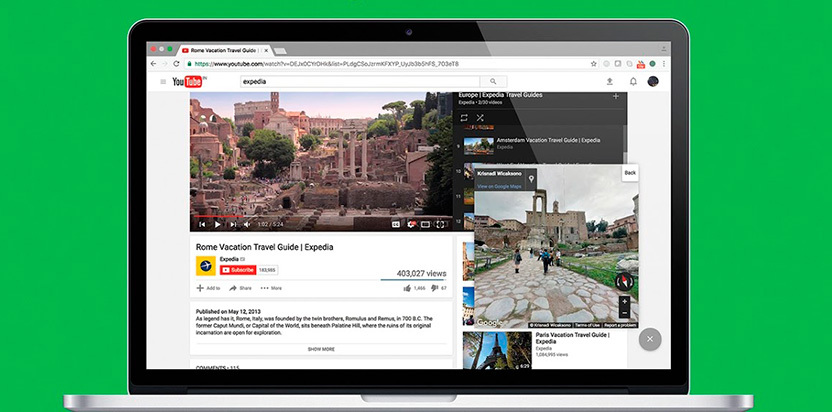Open the player settings gear
This screenshot has width=832, height=412.
click(x=411, y=225)
